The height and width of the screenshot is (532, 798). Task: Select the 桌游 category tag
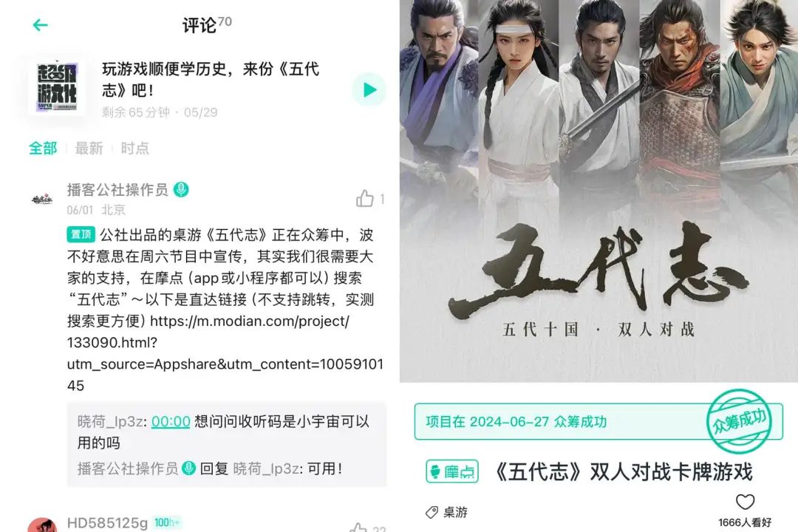(x=447, y=512)
